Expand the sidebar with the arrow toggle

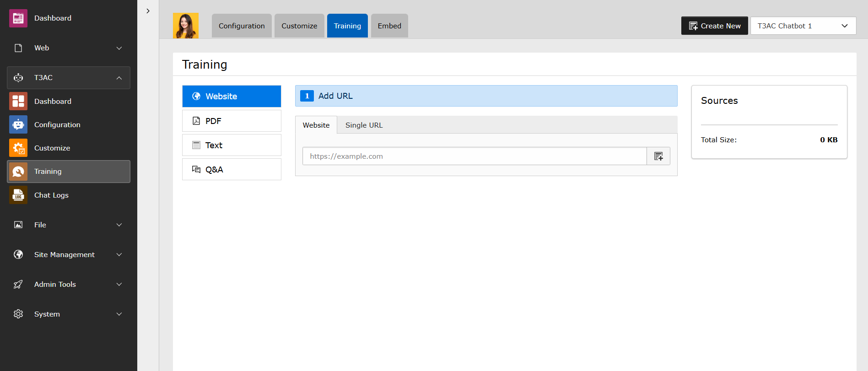click(x=148, y=11)
